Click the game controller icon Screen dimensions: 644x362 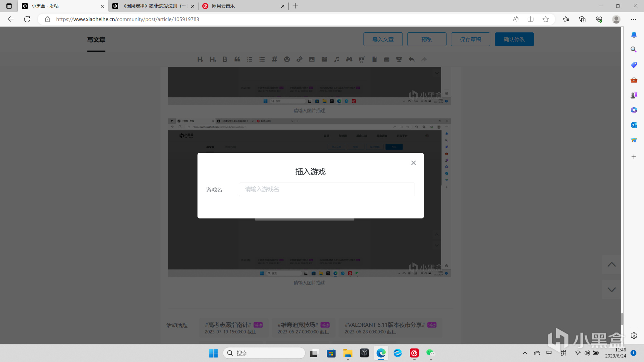tap(349, 59)
